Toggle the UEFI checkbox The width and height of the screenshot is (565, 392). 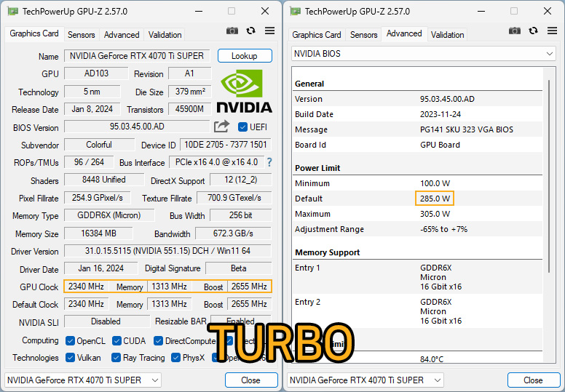click(242, 127)
